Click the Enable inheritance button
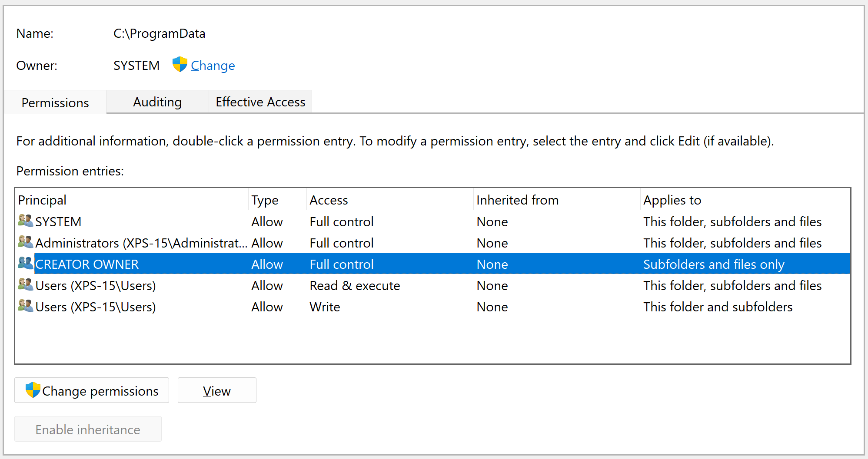The width and height of the screenshot is (868, 459). 88,429
